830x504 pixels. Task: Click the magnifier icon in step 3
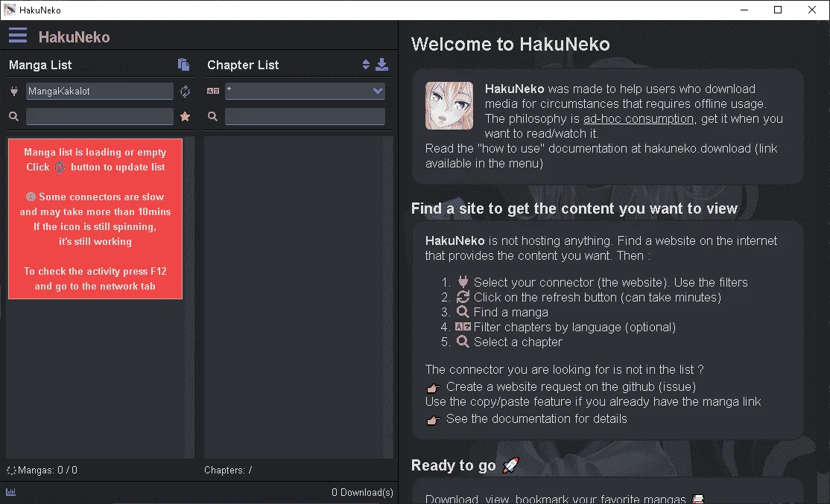pyautogui.click(x=463, y=311)
